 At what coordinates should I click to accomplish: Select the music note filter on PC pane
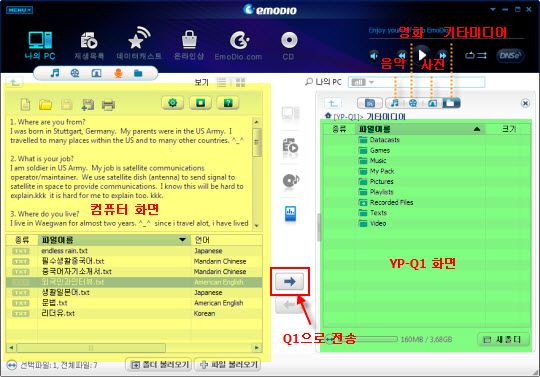point(54,73)
